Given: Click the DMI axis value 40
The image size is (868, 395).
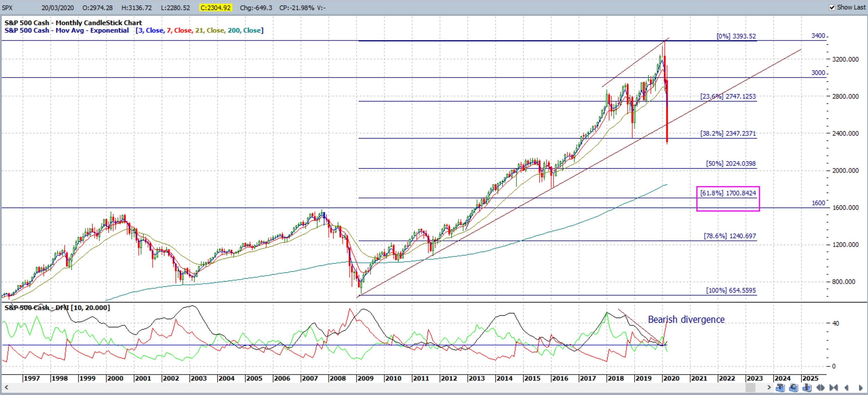Looking at the screenshot, I should (836, 323).
